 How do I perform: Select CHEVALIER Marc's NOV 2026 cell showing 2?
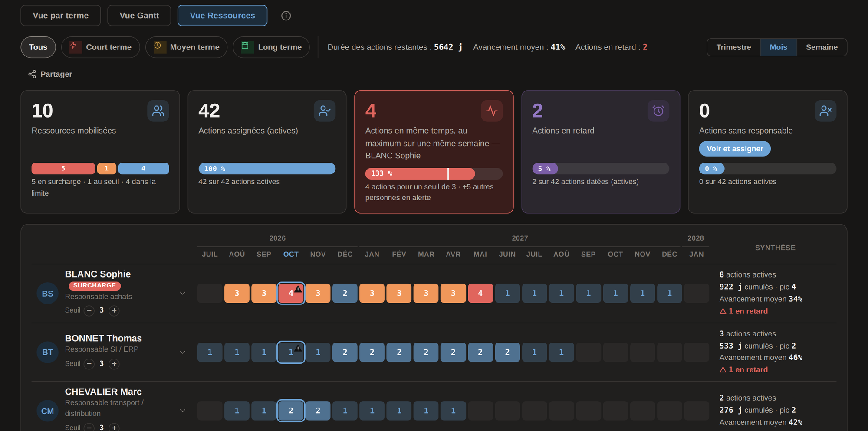coord(318,411)
